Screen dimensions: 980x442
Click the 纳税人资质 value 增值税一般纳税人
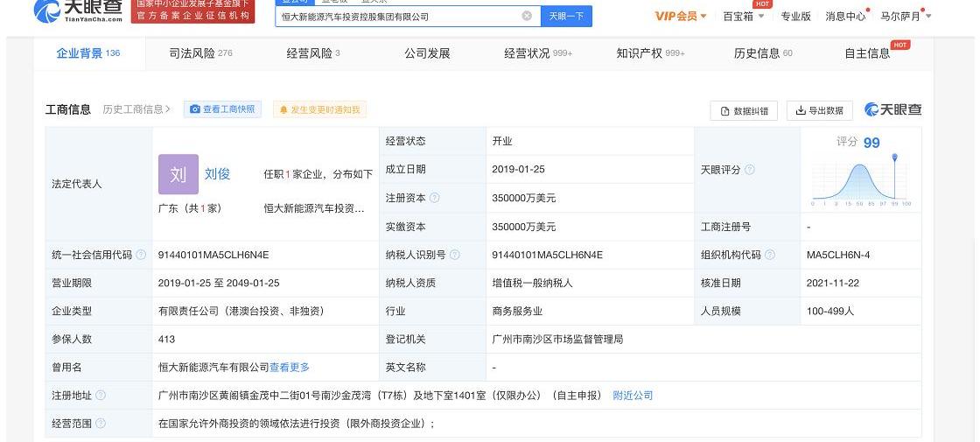click(532, 283)
